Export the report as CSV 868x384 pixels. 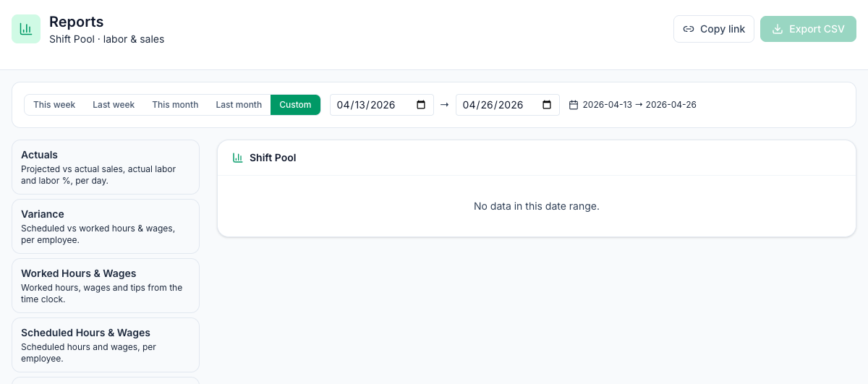tap(808, 29)
